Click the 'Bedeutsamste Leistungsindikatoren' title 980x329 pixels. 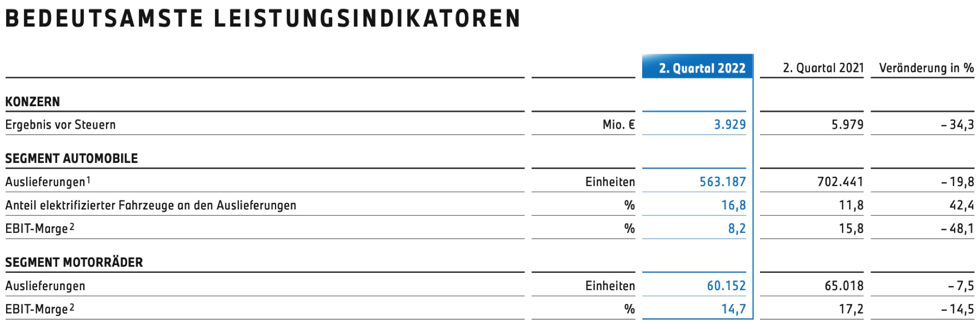tap(263, 18)
